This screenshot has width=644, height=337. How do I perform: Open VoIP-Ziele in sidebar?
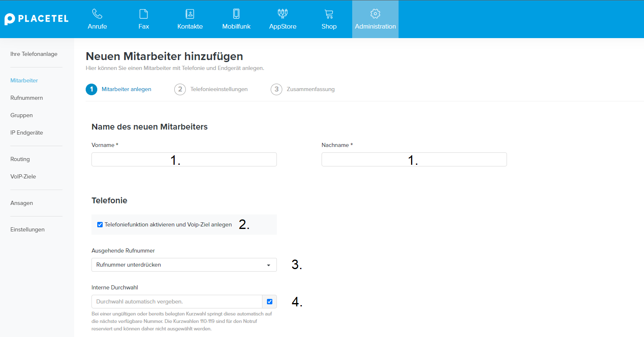(x=23, y=176)
